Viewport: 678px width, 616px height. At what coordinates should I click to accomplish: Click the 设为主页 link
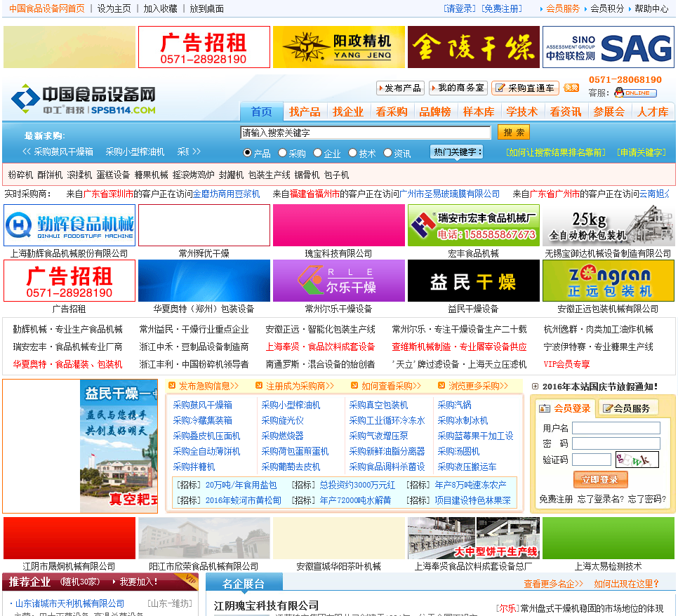point(114,8)
